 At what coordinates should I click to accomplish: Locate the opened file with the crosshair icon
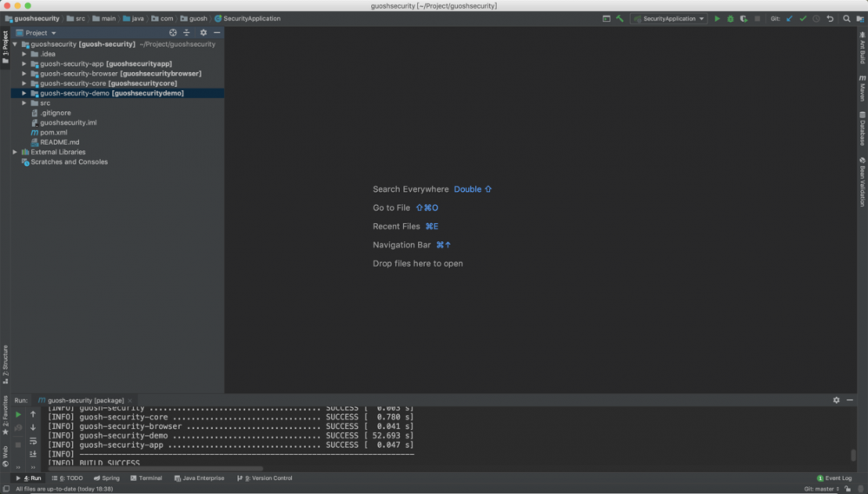pos(173,33)
